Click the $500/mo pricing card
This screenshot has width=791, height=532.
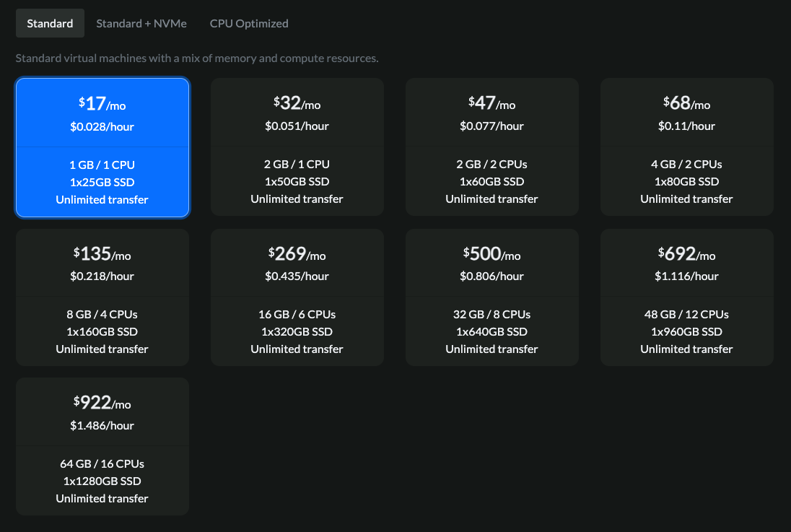(x=491, y=297)
